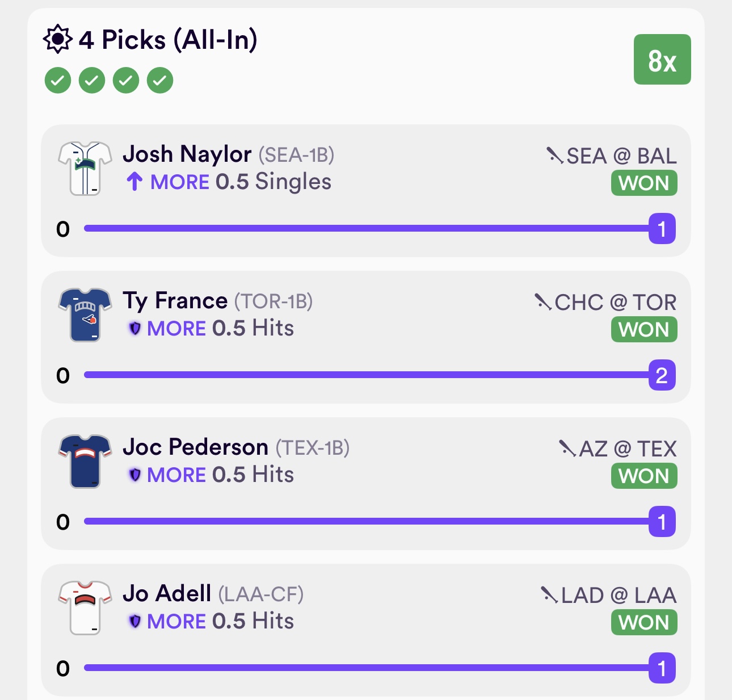Image resolution: width=732 pixels, height=700 pixels.
Task: Click Ty France's Toronto jersey icon
Action: (x=85, y=315)
